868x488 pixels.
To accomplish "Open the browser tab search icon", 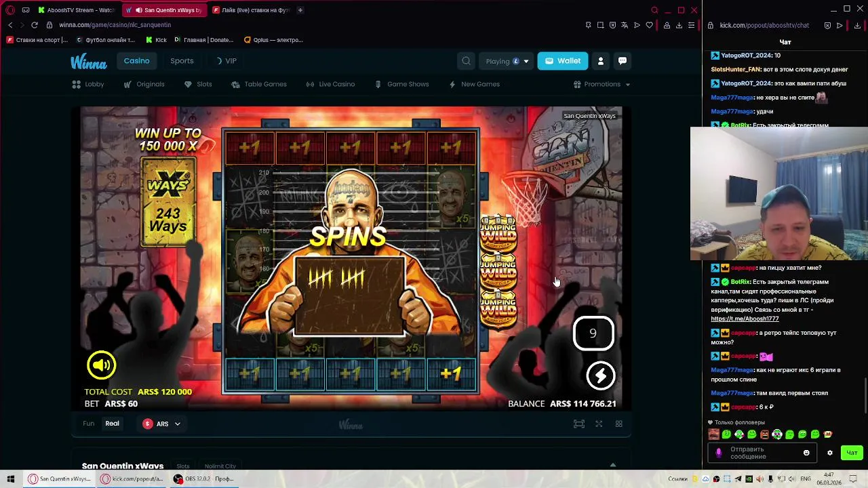I will pos(654,10).
